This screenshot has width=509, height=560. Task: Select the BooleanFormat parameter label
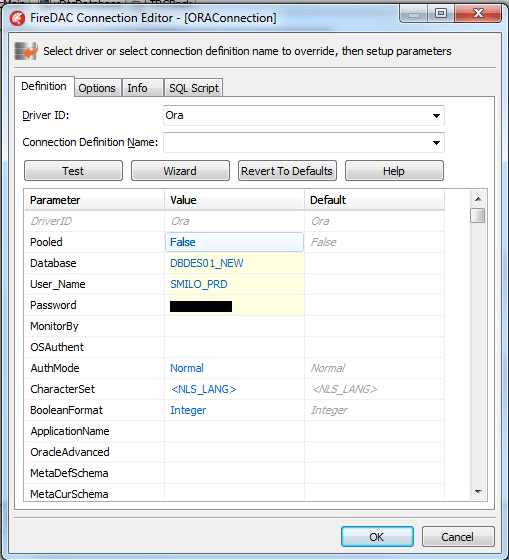(66, 410)
